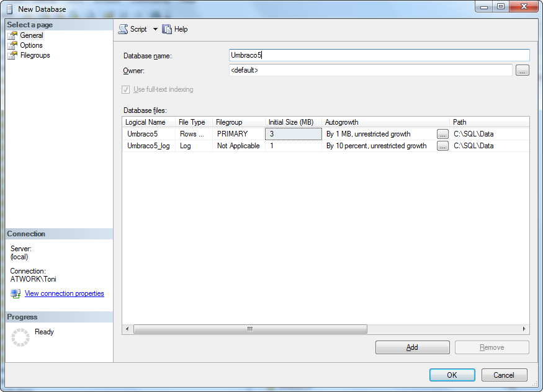This screenshot has width=543, height=392.
Task: Sort by Logical Name column header
Action: click(149, 122)
